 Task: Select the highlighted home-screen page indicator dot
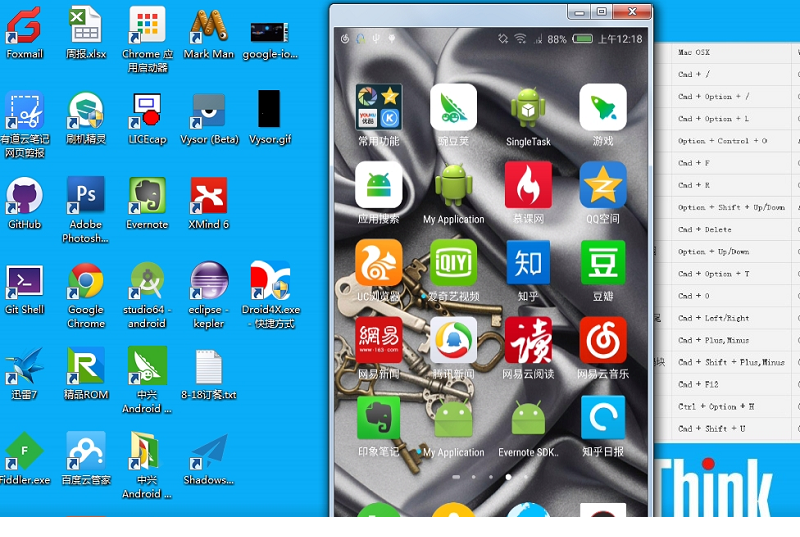click(508, 477)
